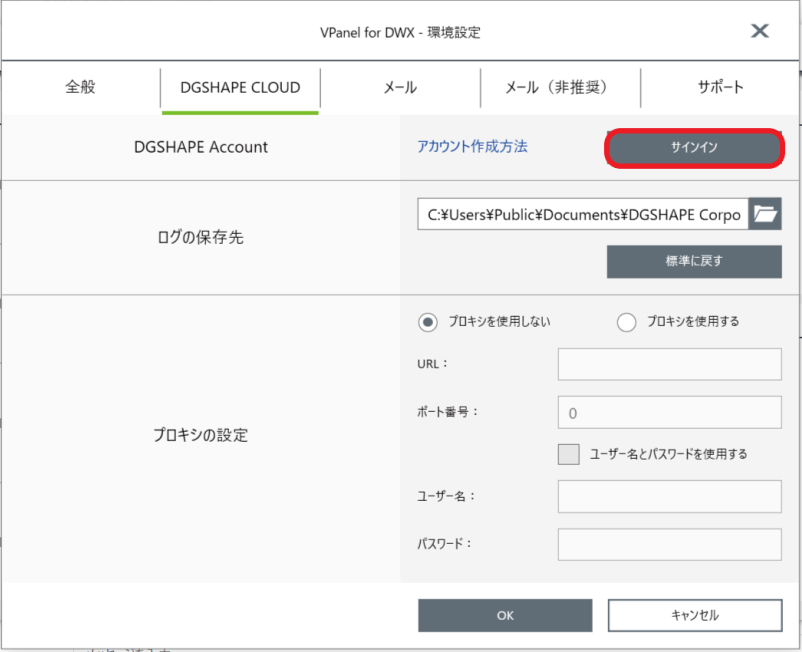Open the メール tab
Image resolution: width=802 pixels, height=652 pixels.
click(x=400, y=87)
